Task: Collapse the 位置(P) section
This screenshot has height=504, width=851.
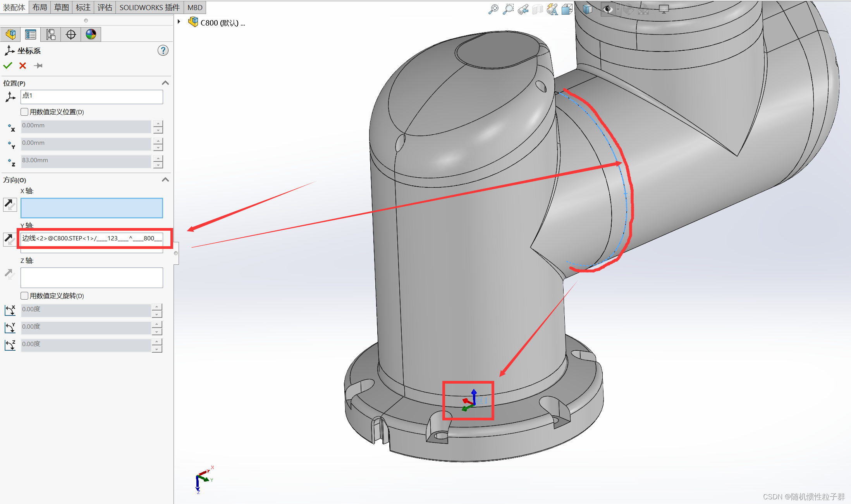Action: tap(165, 83)
